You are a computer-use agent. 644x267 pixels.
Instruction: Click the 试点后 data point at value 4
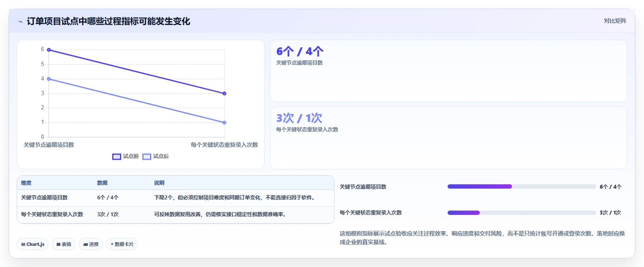pyautogui.click(x=49, y=79)
